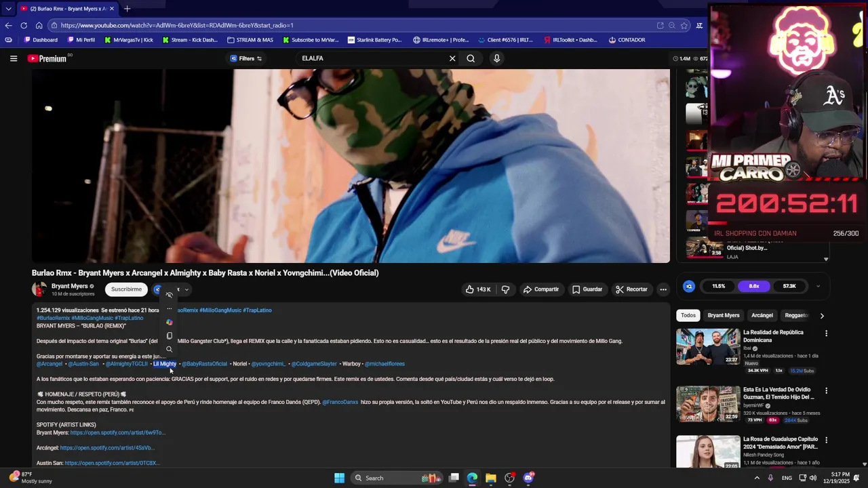868x488 pixels.
Task: Select the Arcángel filter chip
Action: pyautogui.click(x=762, y=315)
